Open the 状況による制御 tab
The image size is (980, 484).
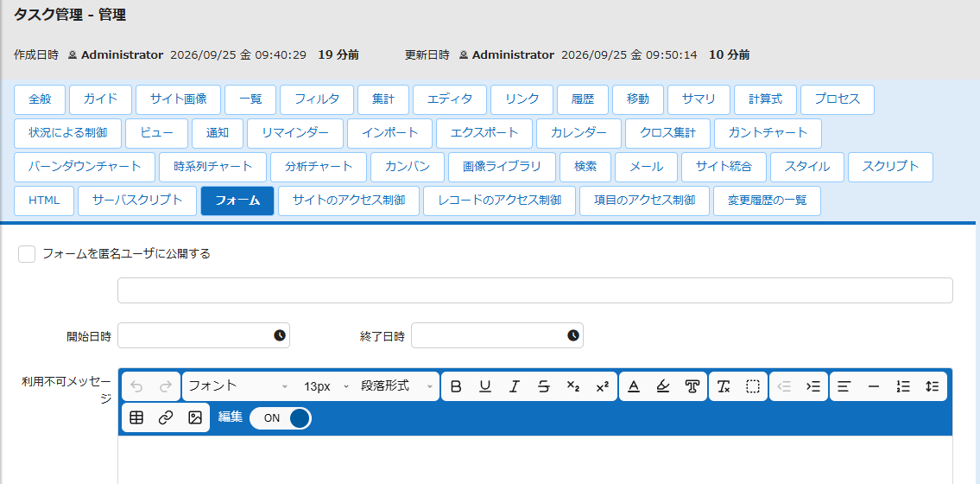pyautogui.click(x=67, y=133)
